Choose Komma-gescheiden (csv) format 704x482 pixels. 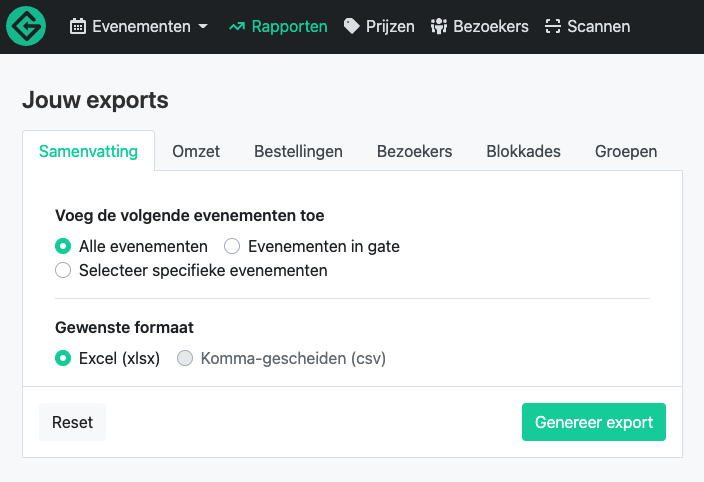pos(185,358)
